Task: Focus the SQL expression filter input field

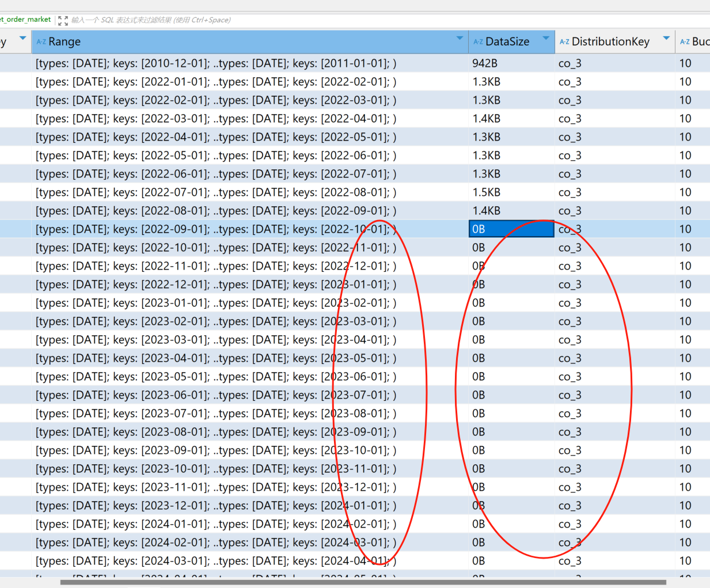Action: (345, 20)
